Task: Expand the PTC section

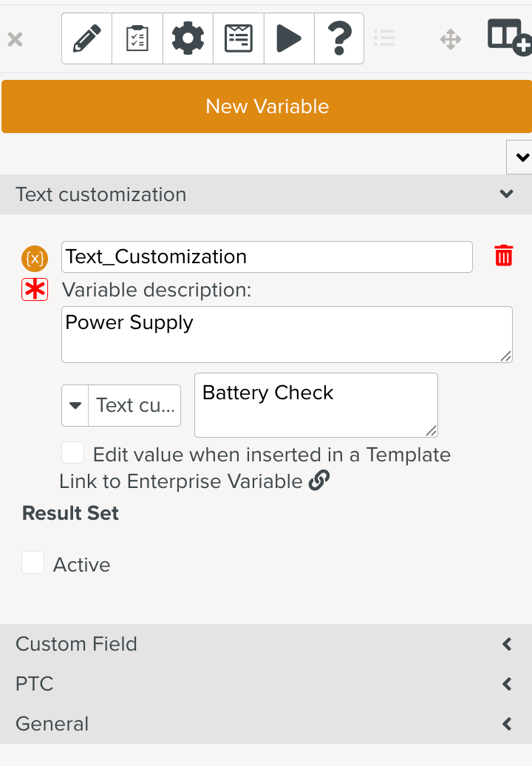Action: (x=507, y=684)
